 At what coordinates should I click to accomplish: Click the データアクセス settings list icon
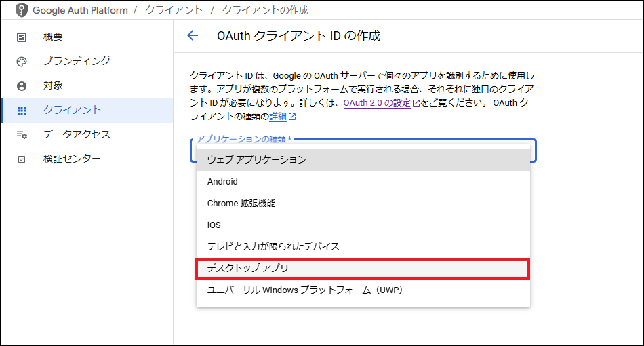tap(22, 135)
